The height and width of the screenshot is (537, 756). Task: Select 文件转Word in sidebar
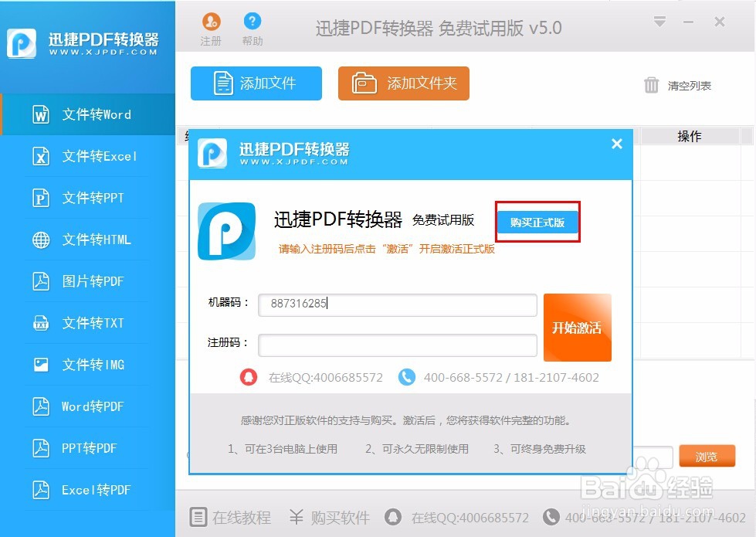tap(88, 114)
